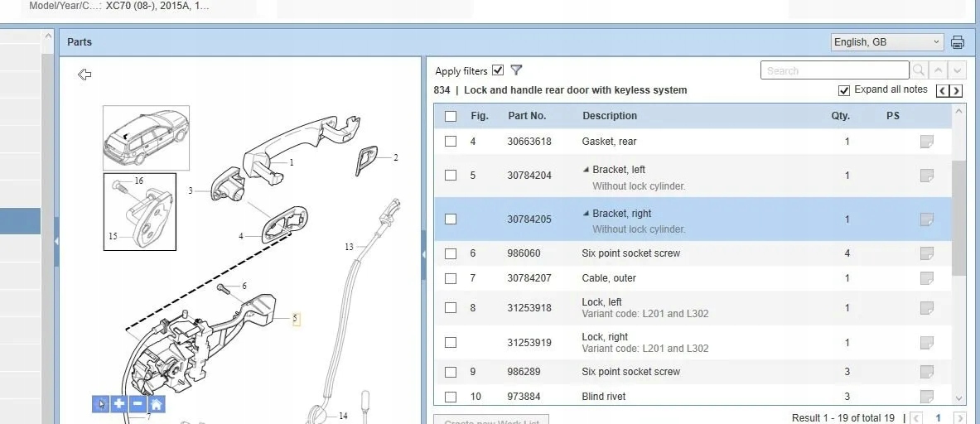Image resolution: width=980 pixels, height=424 pixels.
Task: Click the back arrow above the diagram
Action: point(84,75)
